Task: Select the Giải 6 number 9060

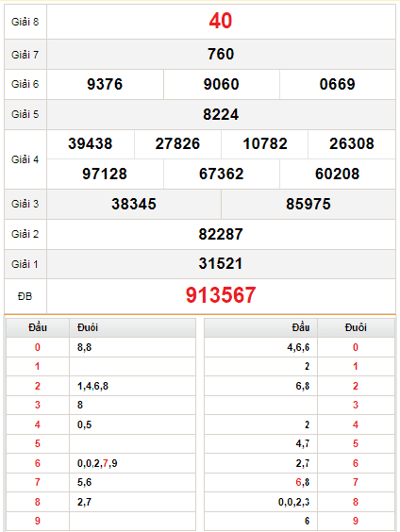Action: 221,84
